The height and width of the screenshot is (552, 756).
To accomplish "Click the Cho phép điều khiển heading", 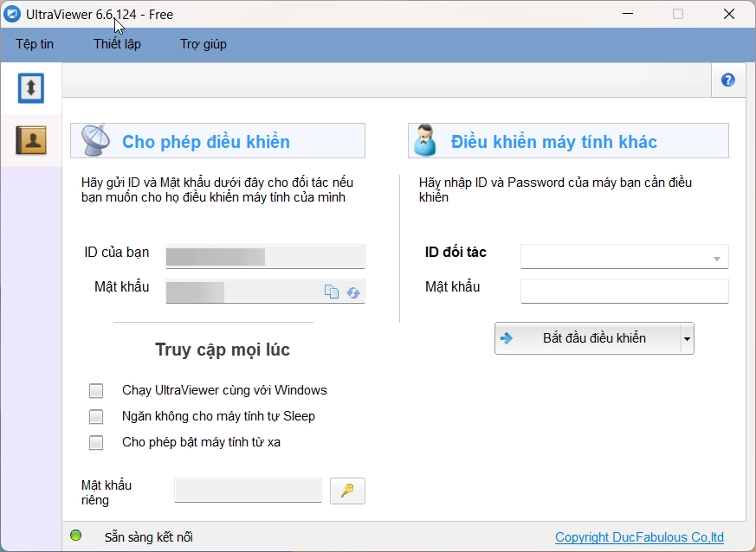I will (x=206, y=142).
